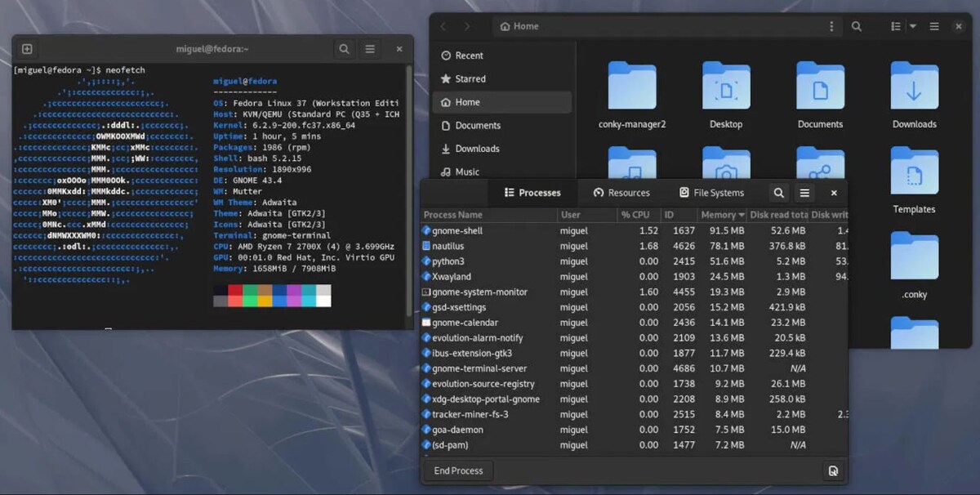Search in the Files window

tap(857, 26)
